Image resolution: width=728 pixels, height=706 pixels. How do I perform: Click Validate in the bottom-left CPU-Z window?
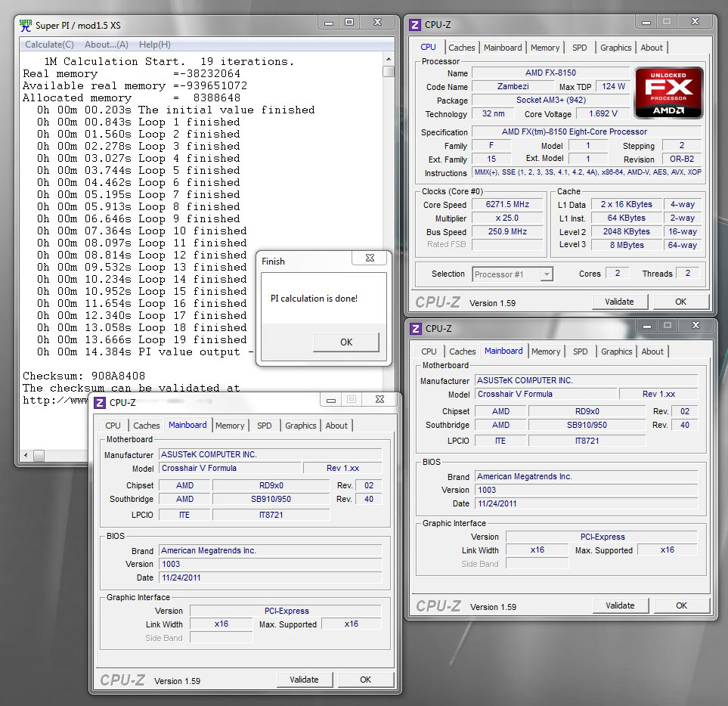[x=304, y=680]
